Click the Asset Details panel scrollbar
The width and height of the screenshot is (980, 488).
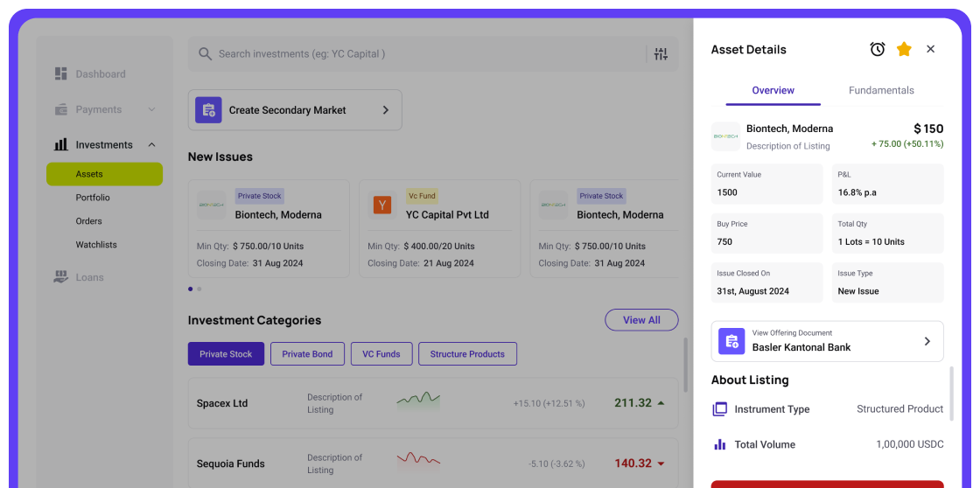(953, 394)
